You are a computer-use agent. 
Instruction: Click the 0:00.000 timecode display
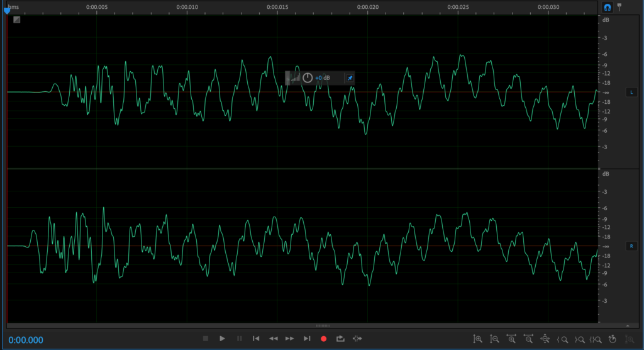tap(26, 340)
